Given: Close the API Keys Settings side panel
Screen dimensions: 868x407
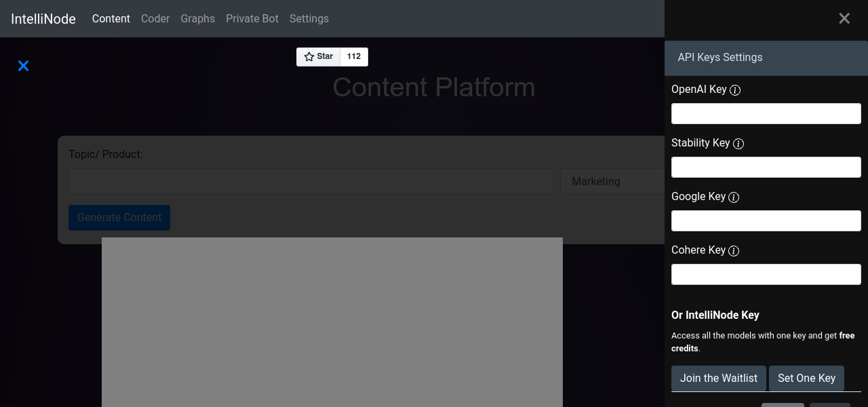Looking at the screenshot, I should 844,18.
